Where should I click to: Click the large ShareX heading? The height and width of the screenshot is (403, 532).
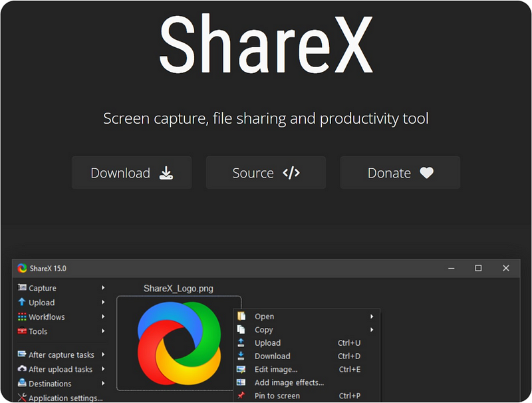(267, 44)
